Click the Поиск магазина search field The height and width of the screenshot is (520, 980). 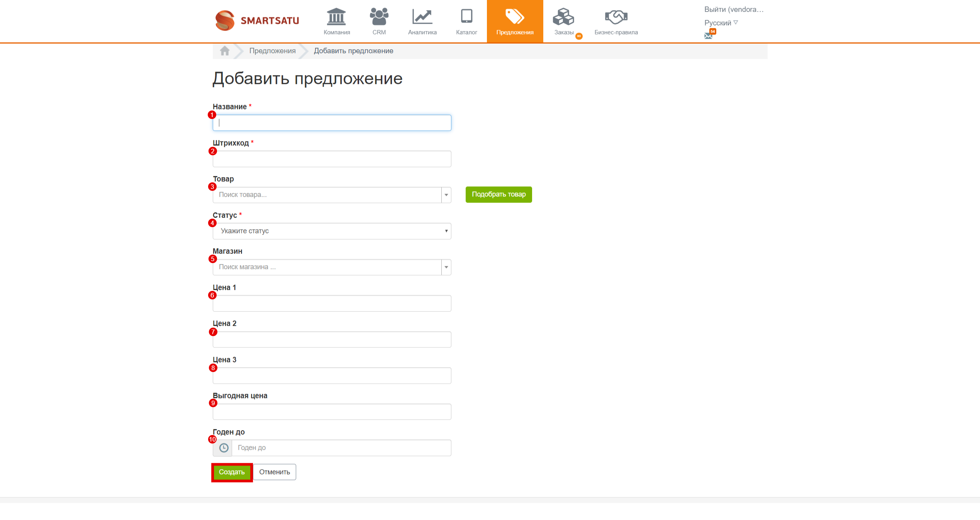click(x=327, y=267)
